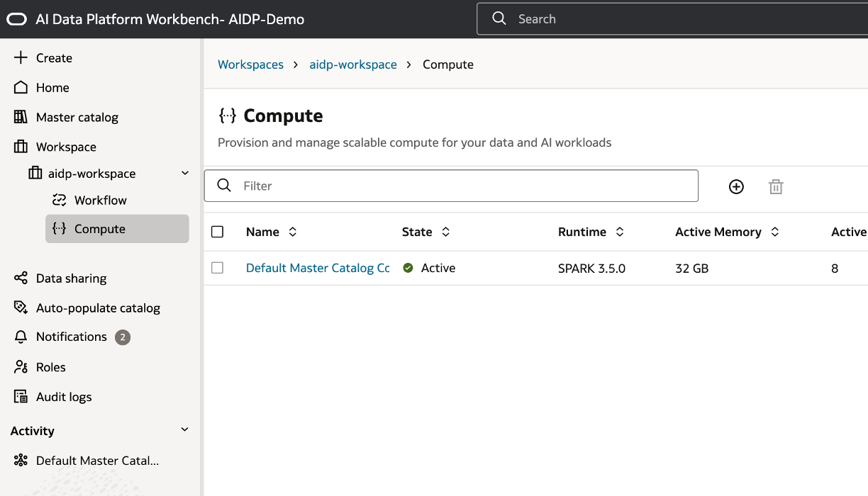Check the Default Master Catalog row checkbox
Screen dimensions: 868x496
tap(218, 268)
